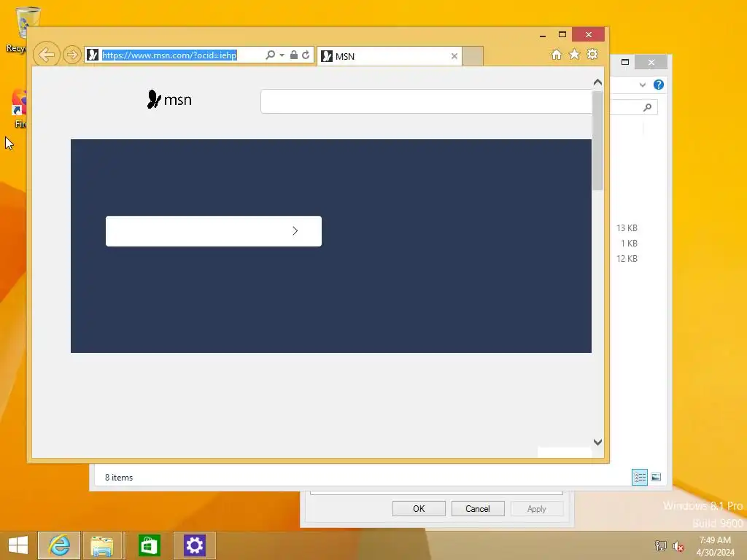Select the MSN tab
The width and height of the screenshot is (747, 560).
click(x=389, y=56)
